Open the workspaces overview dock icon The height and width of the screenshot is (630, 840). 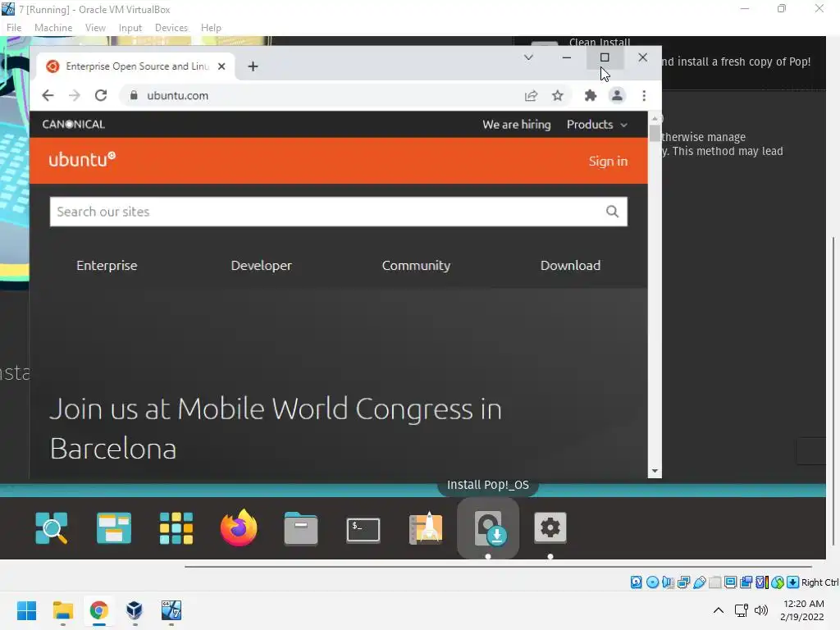pyautogui.click(x=113, y=528)
